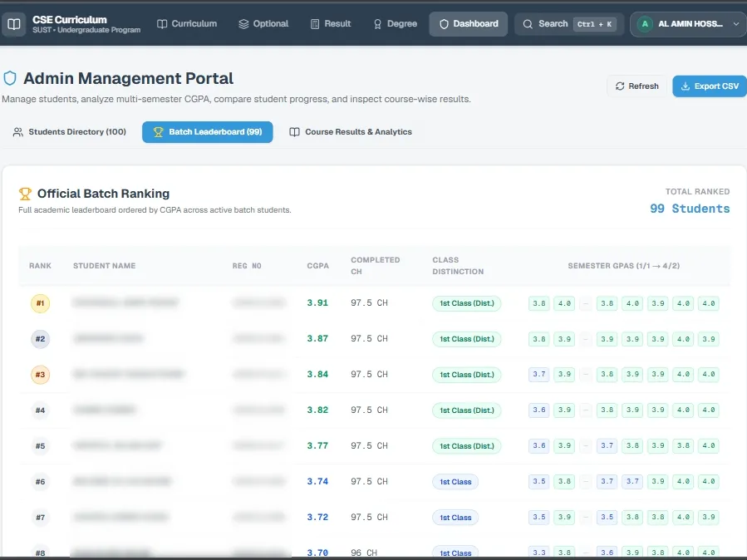Click 99 Students total ranked count
This screenshot has height=560, width=747.
690,209
